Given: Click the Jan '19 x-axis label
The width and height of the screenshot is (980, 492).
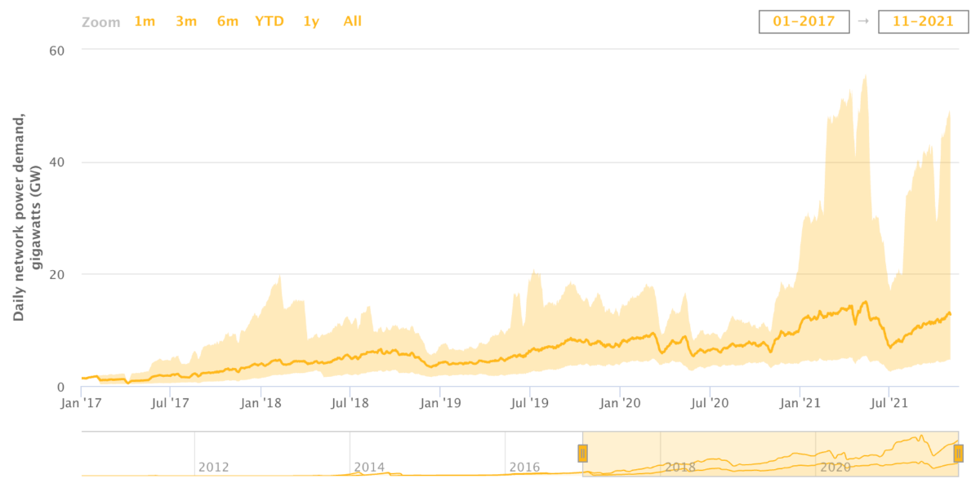Looking at the screenshot, I should [x=441, y=402].
